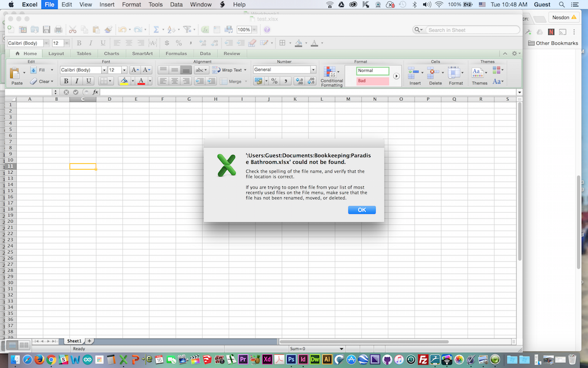Viewport: 588px width, 368px height.
Task: Click the Increase Font Size icon
Action: [x=135, y=70]
